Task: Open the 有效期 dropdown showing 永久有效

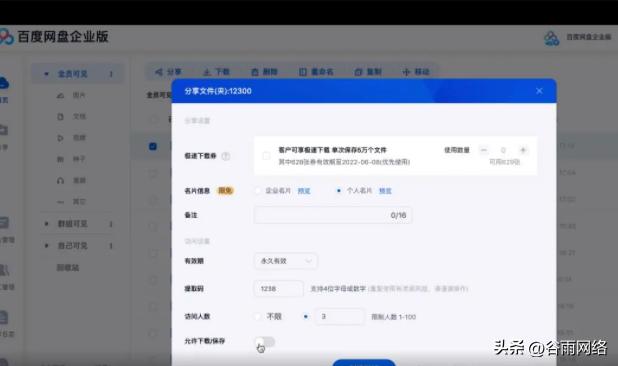Action: click(x=286, y=261)
